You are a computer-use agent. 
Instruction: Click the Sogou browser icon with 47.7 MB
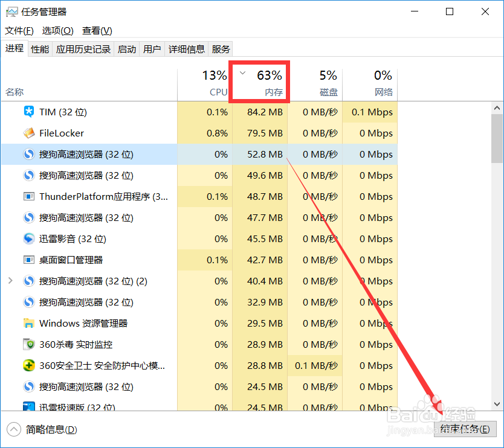[x=29, y=217]
